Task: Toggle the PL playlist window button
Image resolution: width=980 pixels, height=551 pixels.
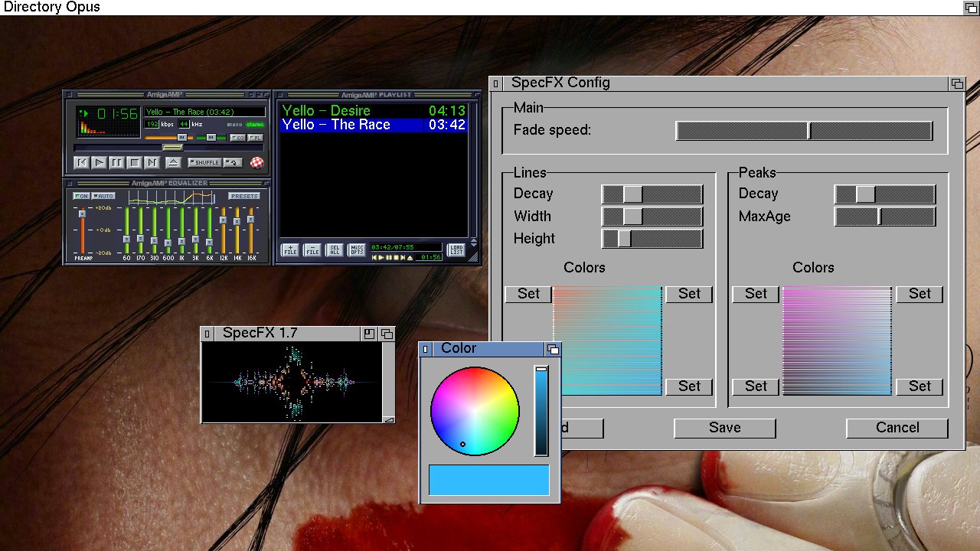Action: pos(255,138)
